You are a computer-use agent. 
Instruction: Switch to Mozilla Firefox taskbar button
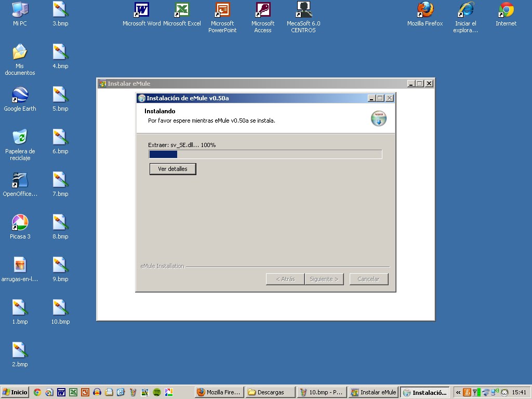tap(220, 392)
